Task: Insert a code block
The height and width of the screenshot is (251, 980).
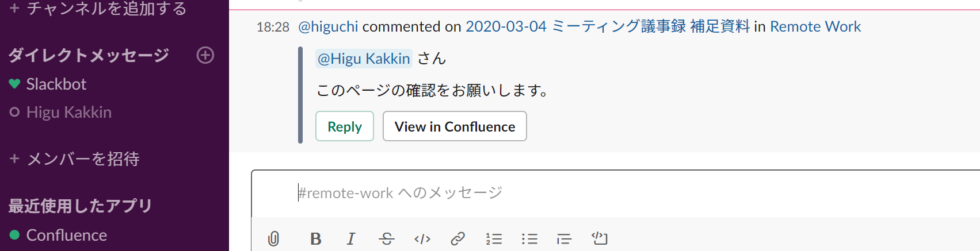Action: tap(600, 238)
